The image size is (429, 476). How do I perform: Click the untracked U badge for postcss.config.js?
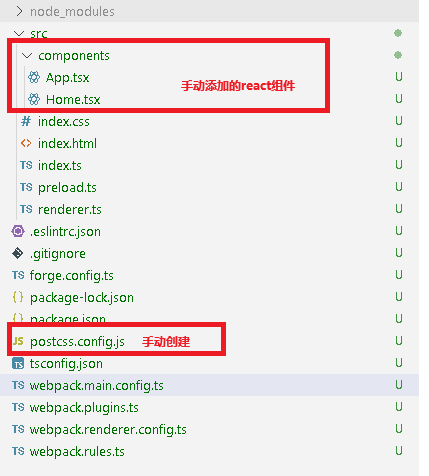(x=399, y=341)
